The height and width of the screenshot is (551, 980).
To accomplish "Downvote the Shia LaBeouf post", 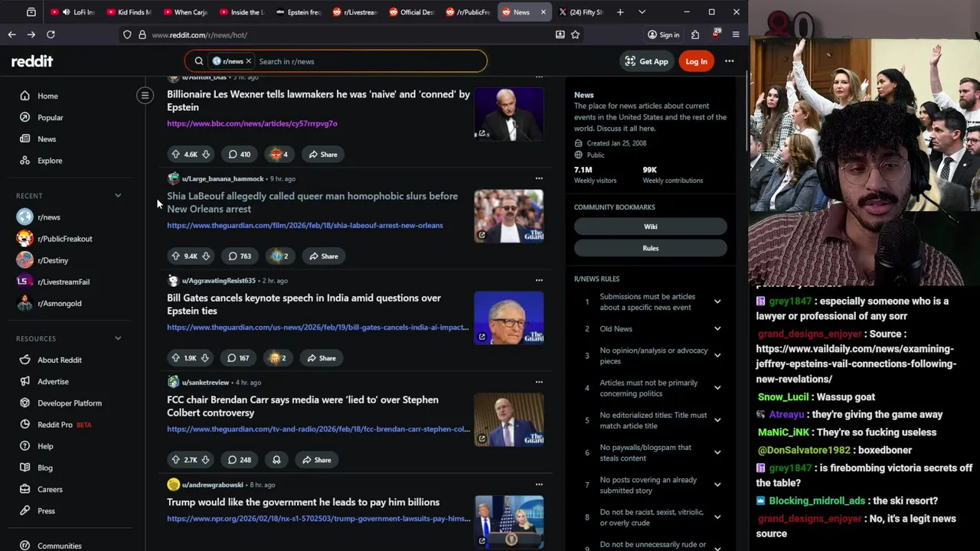I will (205, 256).
